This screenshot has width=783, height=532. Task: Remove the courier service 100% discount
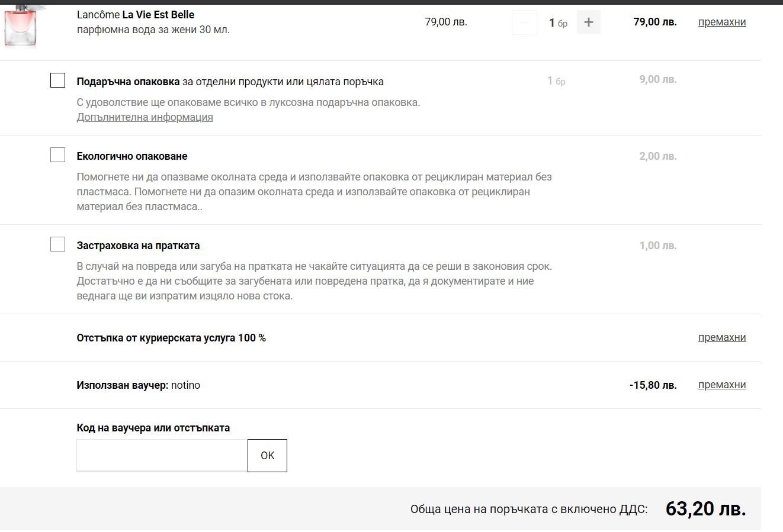pyautogui.click(x=721, y=337)
